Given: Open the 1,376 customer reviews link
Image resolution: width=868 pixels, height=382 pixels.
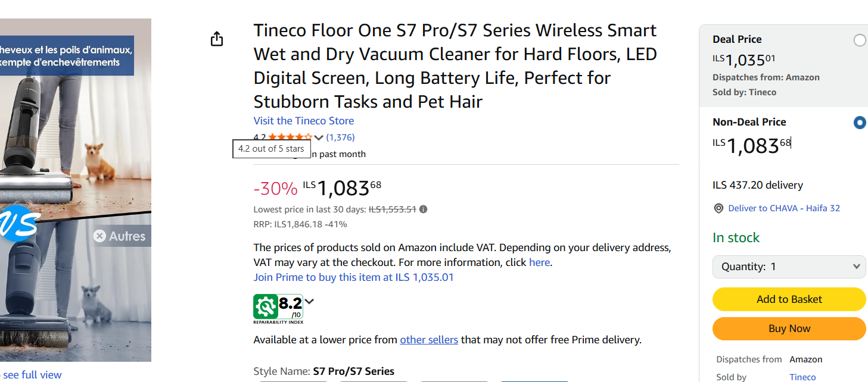Looking at the screenshot, I should (340, 137).
